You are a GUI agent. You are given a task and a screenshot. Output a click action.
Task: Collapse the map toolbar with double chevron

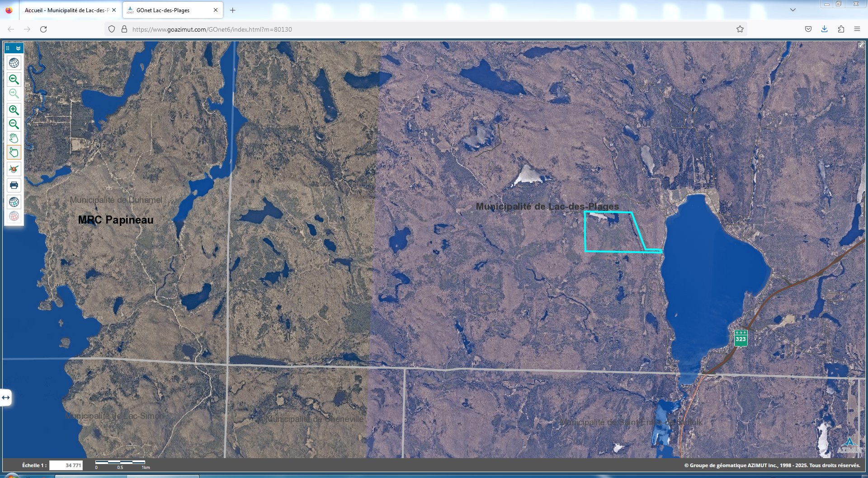[x=18, y=48]
